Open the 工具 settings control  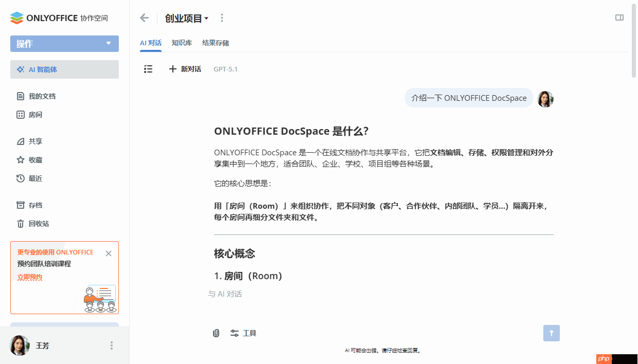[243, 333]
